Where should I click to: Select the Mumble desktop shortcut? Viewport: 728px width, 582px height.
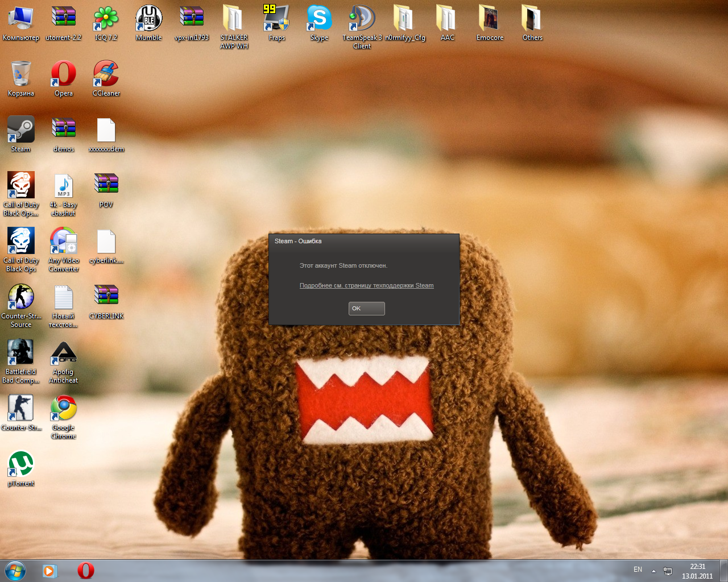149,23
